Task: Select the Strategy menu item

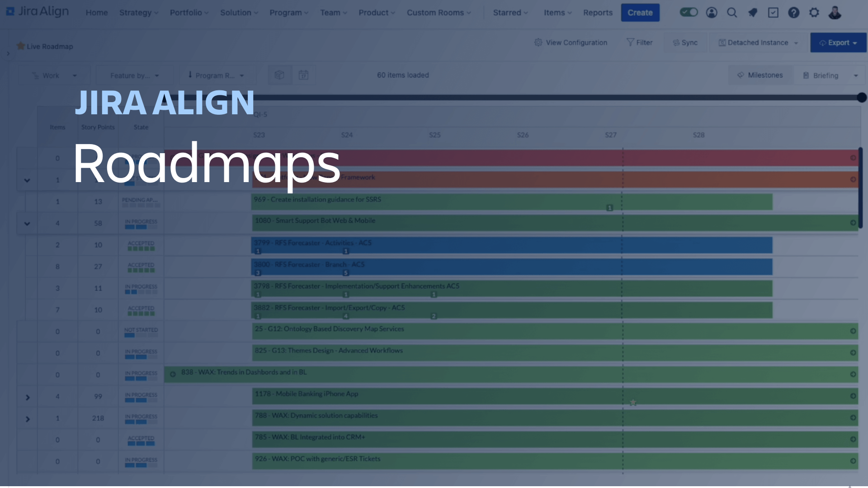Action: (138, 13)
